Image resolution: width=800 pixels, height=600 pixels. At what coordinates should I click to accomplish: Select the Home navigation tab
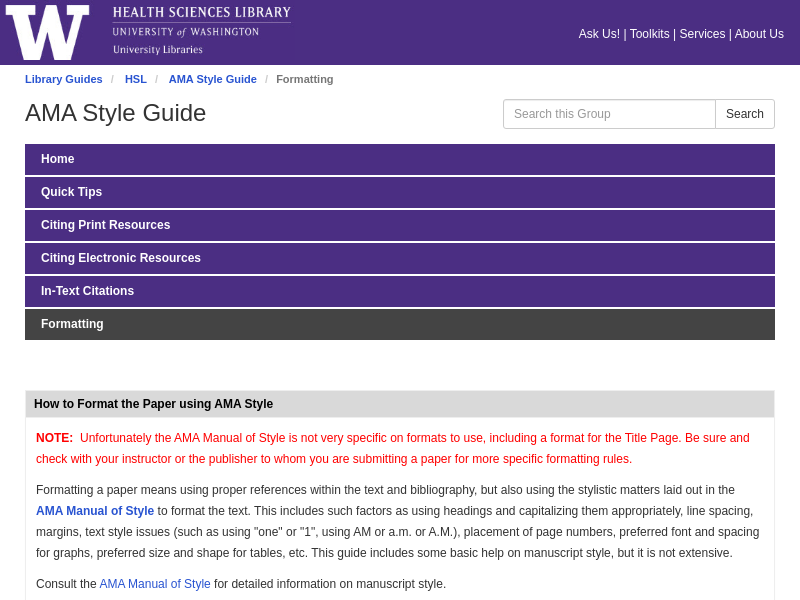tap(57, 159)
